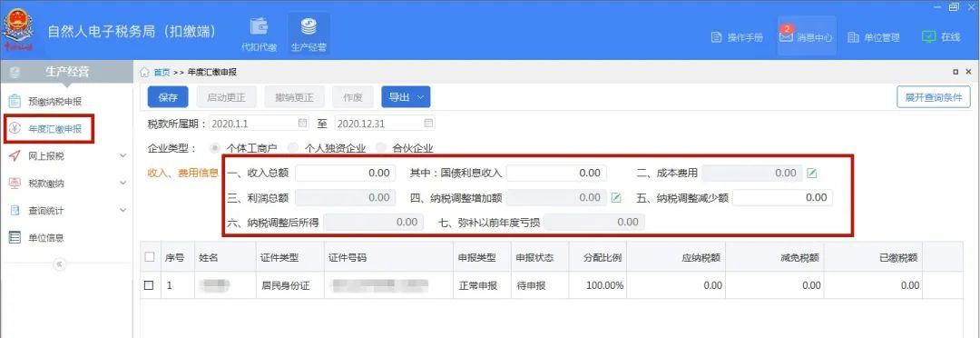Open 操作手册 manual

pos(738,37)
